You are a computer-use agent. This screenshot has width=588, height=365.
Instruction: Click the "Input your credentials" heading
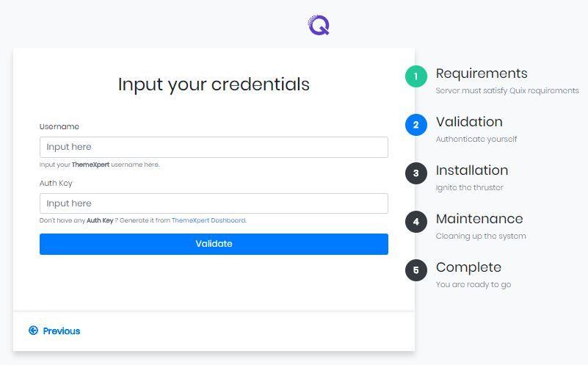[214, 84]
